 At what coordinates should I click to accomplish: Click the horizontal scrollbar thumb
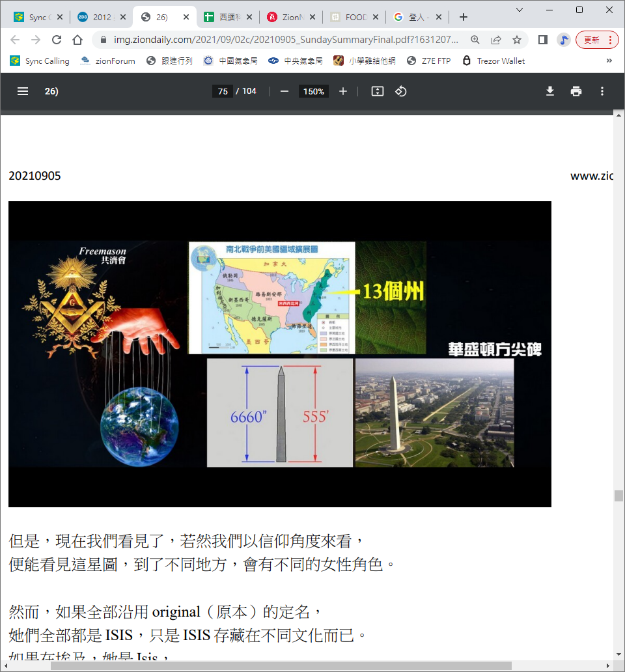[x=281, y=666]
